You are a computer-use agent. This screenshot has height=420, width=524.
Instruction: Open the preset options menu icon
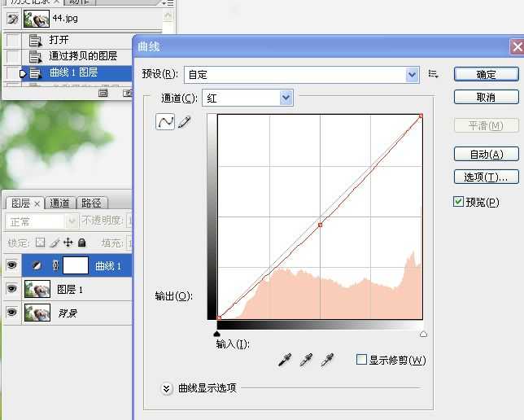click(433, 74)
